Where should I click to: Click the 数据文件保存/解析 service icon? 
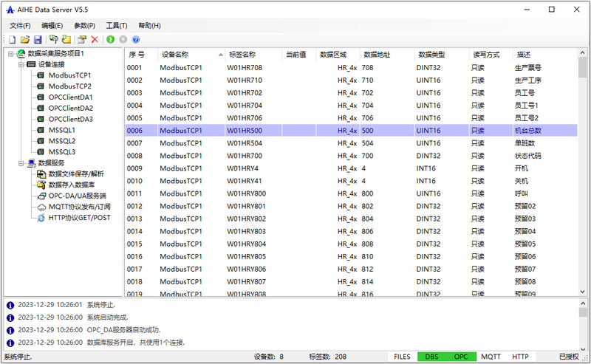(41, 174)
